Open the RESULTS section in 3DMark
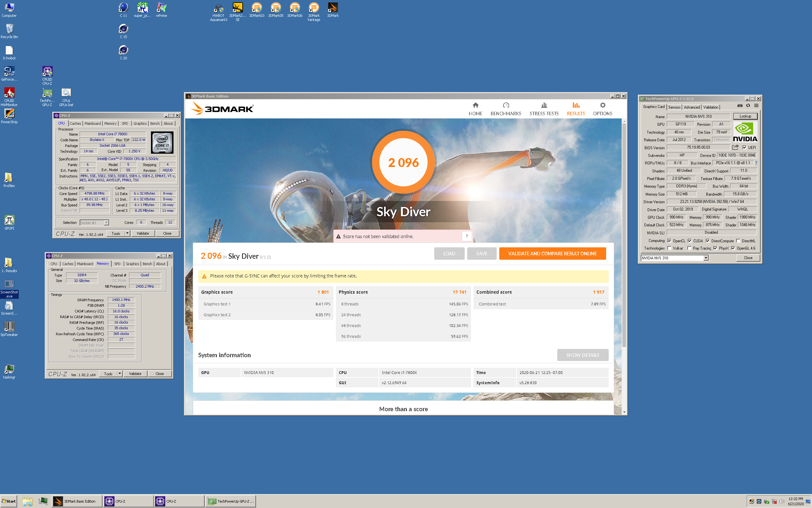Viewport: 812px width, 508px height. 576,109
